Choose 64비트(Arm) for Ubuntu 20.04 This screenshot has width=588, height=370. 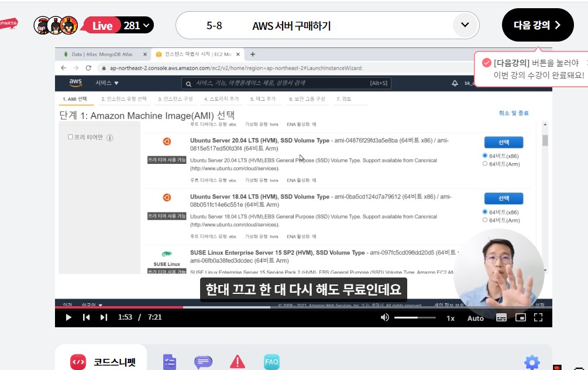(x=485, y=163)
